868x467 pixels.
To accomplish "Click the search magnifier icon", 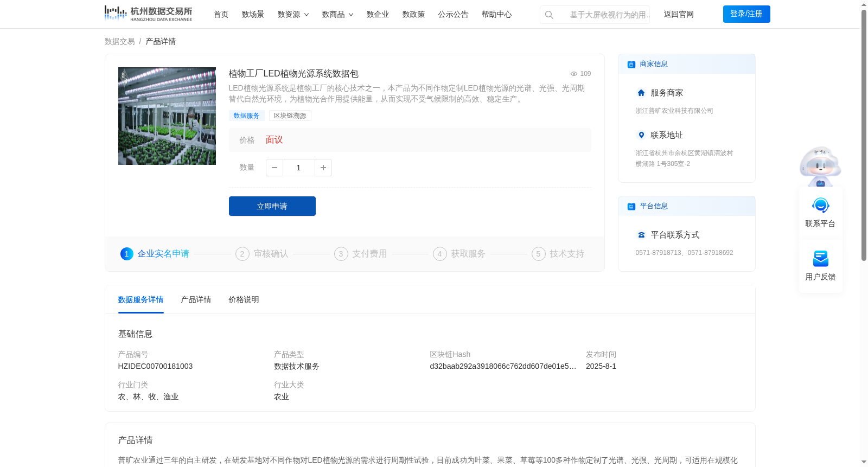I will point(549,15).
